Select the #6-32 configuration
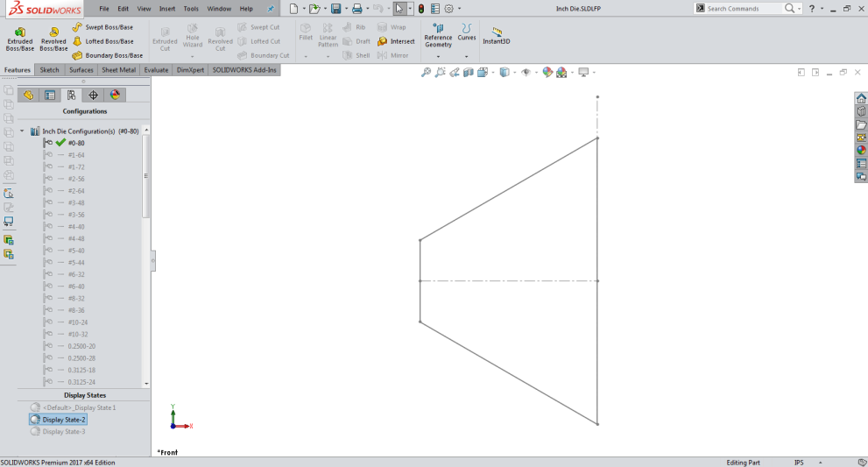The width and height of the screenshot is (868, 467). [x=76, y=275]
